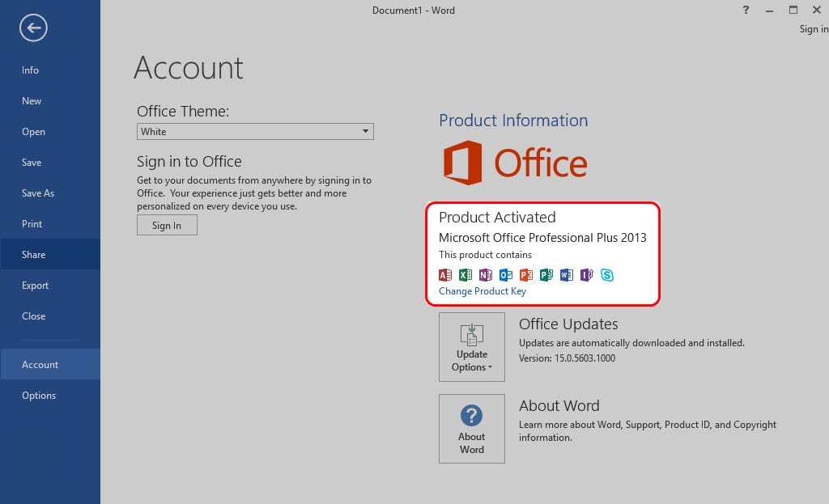Click the orange Office logo
Image resolution: width=829 pixels, height=504 pixels.
click(516, 163)
